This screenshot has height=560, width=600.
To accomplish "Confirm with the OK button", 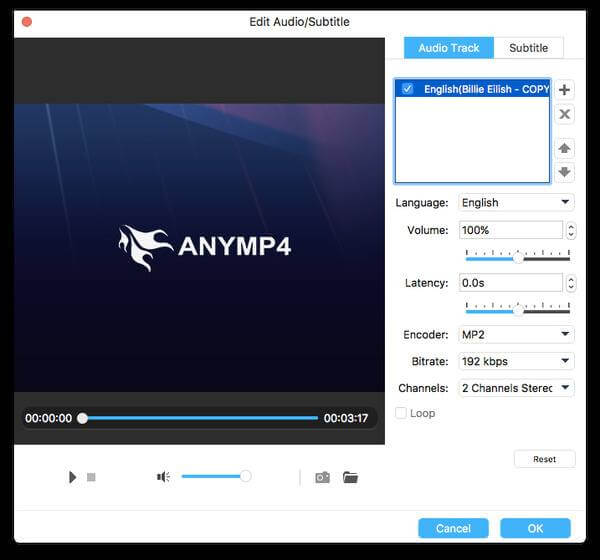I will pyautogui.click(x=535, y=528).
